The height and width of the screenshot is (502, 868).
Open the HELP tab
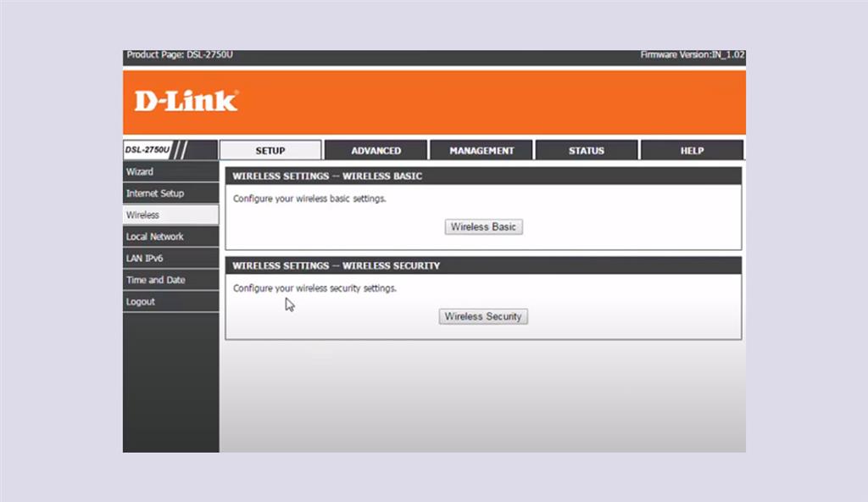click(692, 150)
